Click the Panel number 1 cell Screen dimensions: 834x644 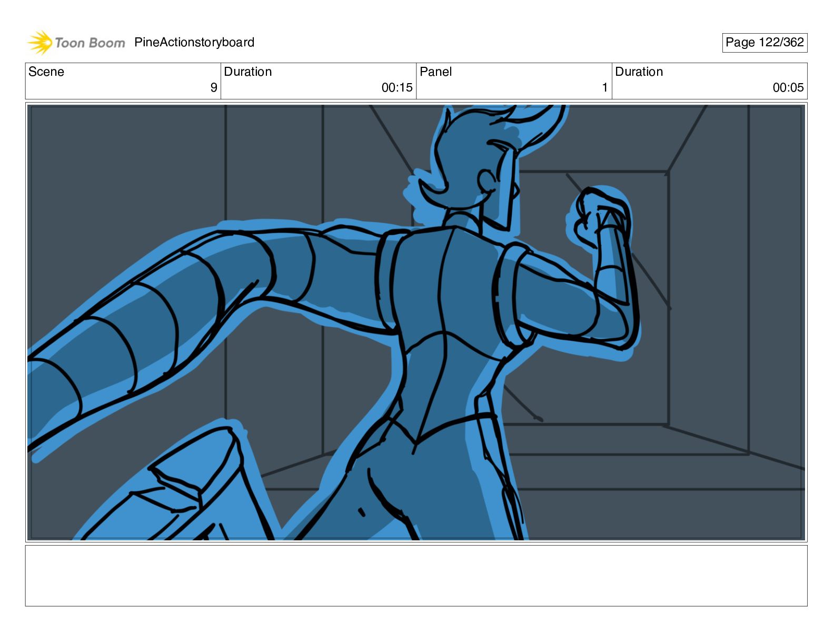click(x=514, y=81)
